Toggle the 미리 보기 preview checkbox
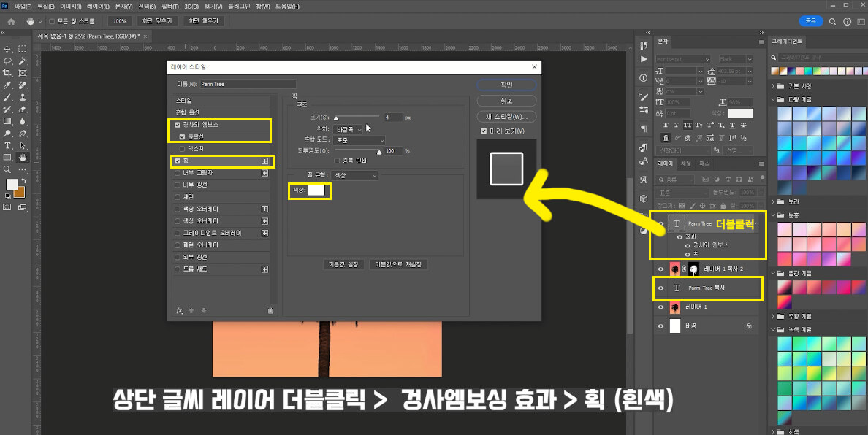Image resolution: width=868 pixels, height=435 pixels. 482,132
